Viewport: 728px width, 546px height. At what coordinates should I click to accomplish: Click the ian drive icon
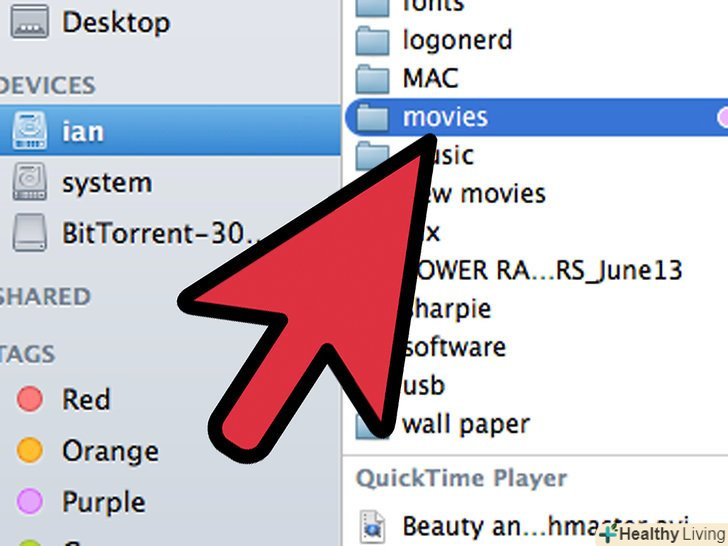tap(29, 130)
